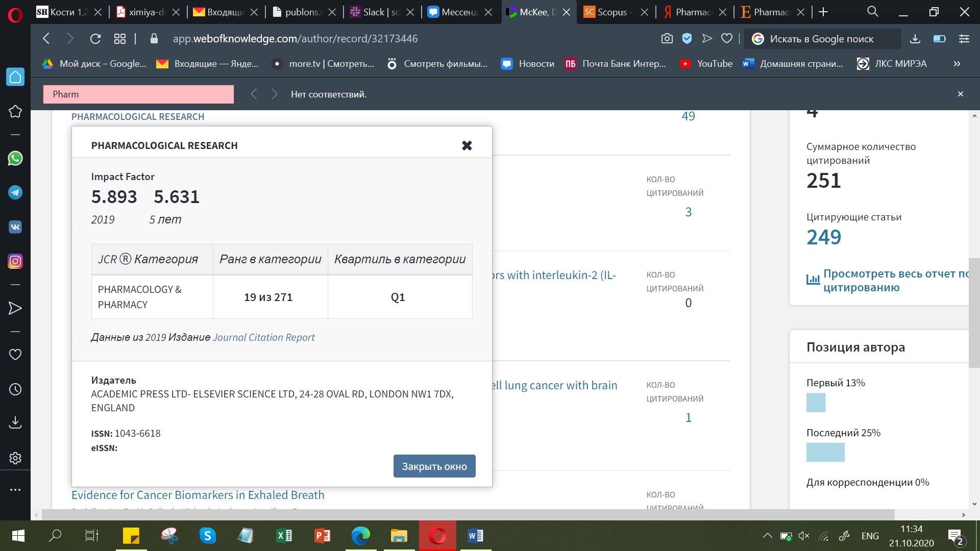Open the sidebar settings gear
The height and width of the screenshot is (551, 980).
pyautogui.click(x=15, y=458)
